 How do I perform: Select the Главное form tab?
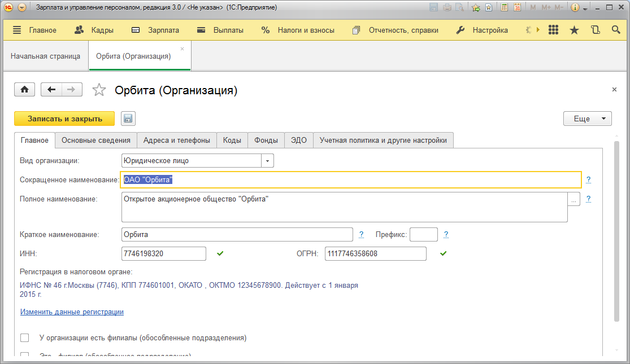pyautogui.click(x=34, y=141)
